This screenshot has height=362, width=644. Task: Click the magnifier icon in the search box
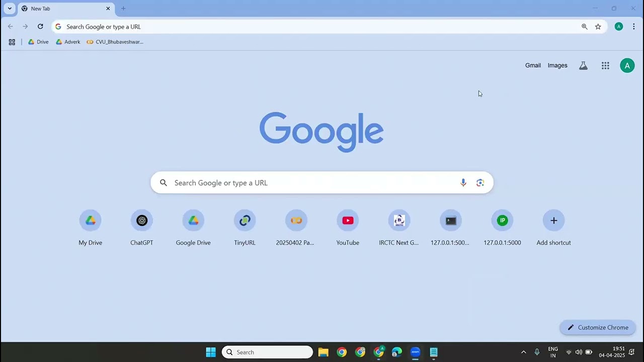click(164, 183)
